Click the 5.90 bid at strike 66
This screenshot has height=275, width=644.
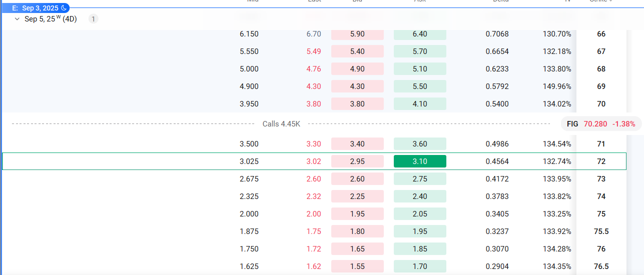[x=357, y=34]
